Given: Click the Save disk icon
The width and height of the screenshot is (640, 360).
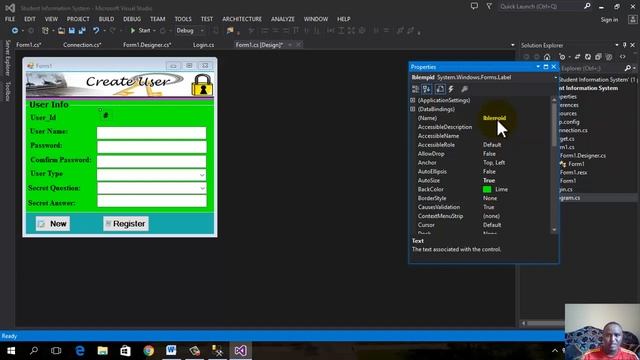Looking at the screenshot, I should click(72, 31).
